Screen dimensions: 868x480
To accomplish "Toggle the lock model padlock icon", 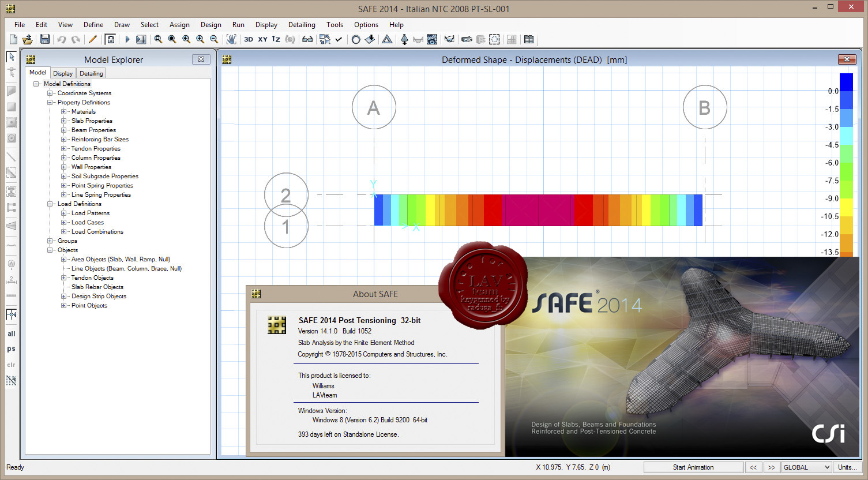I will 110,39.
